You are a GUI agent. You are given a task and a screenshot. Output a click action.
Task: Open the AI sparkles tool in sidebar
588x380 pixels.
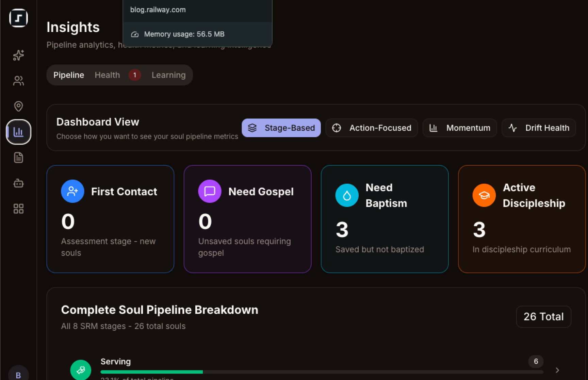[18, 55]
